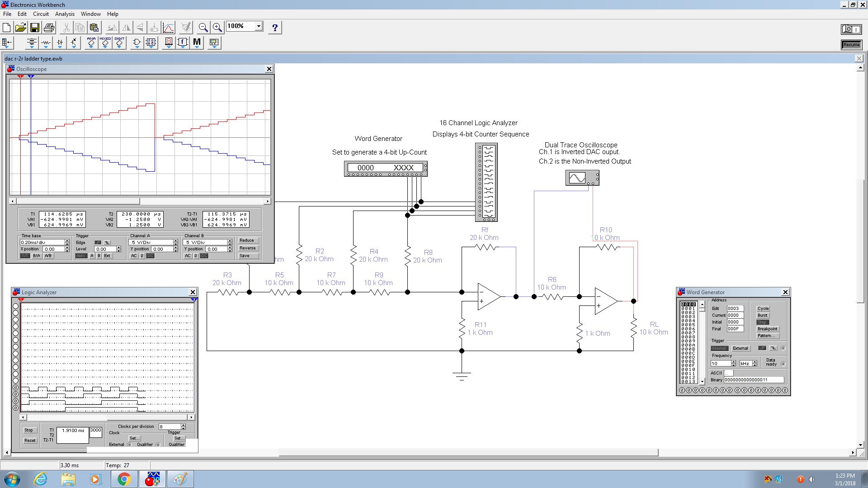Click the Word Generator address list scrollbar
This screenshot has width=868, height=488.
tap(702, 343)
